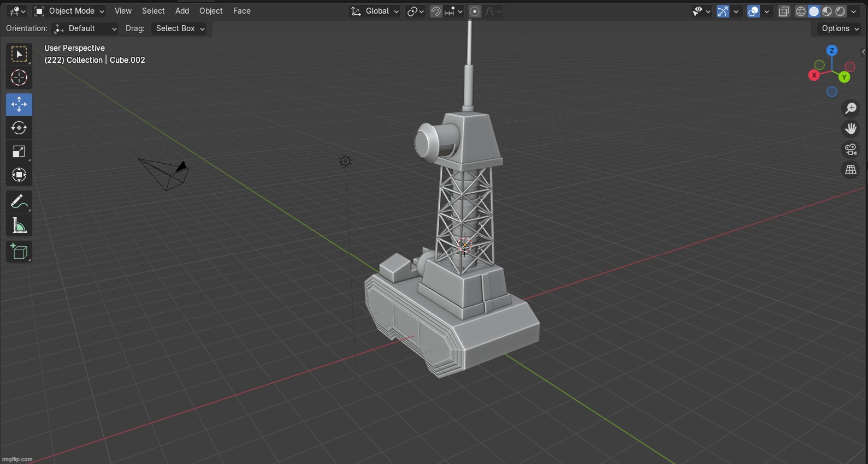The image size is (868, 464).
Task: Click the Y axis on navigation gizmo
Action: coord(845,78)
